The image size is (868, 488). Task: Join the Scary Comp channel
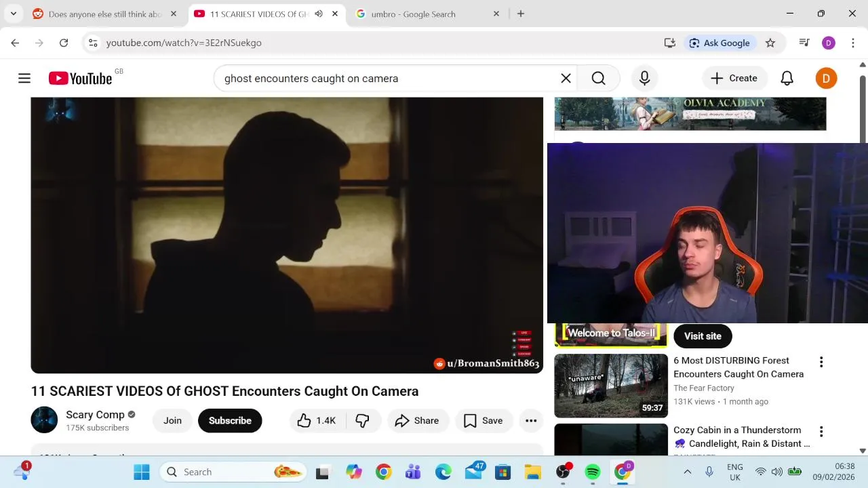(x=172, y=421)
